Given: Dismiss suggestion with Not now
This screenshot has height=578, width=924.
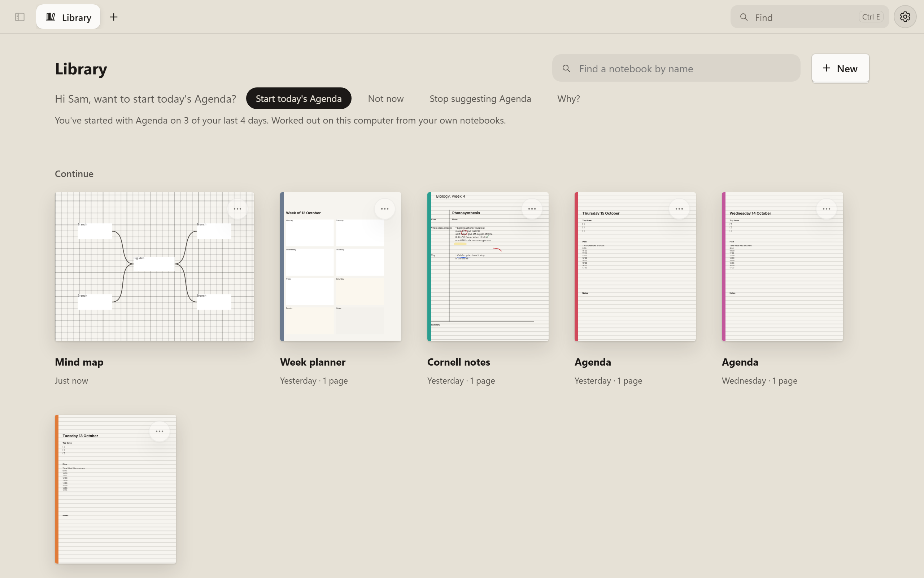Looking at the screenshot, I should tap(385, 99).
